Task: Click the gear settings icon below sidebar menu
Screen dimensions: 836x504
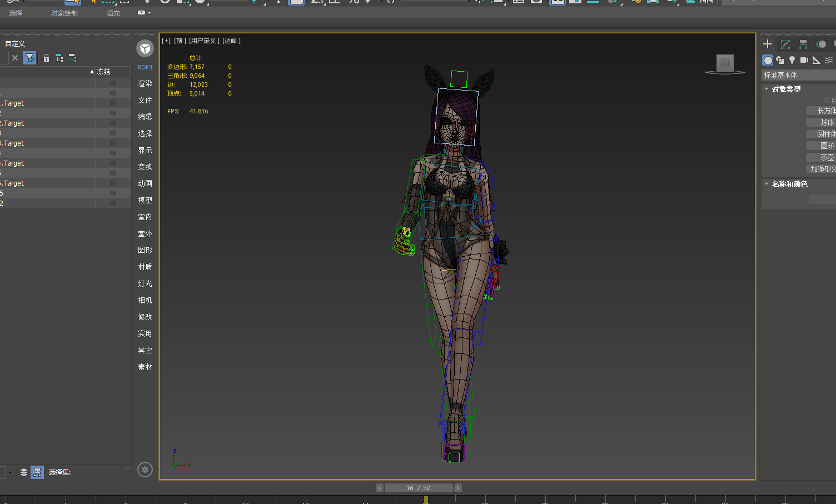Action: (145, 470)
